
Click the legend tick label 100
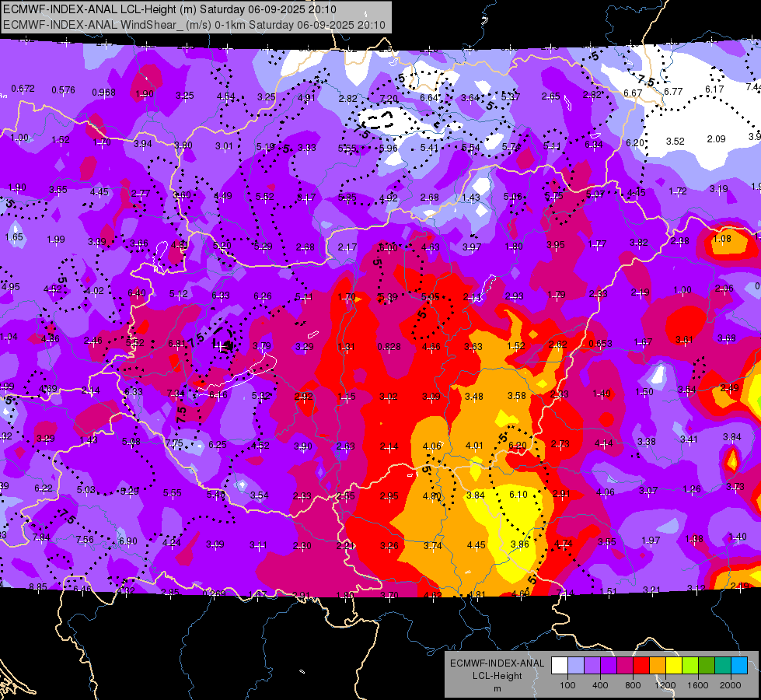point(567,685)
